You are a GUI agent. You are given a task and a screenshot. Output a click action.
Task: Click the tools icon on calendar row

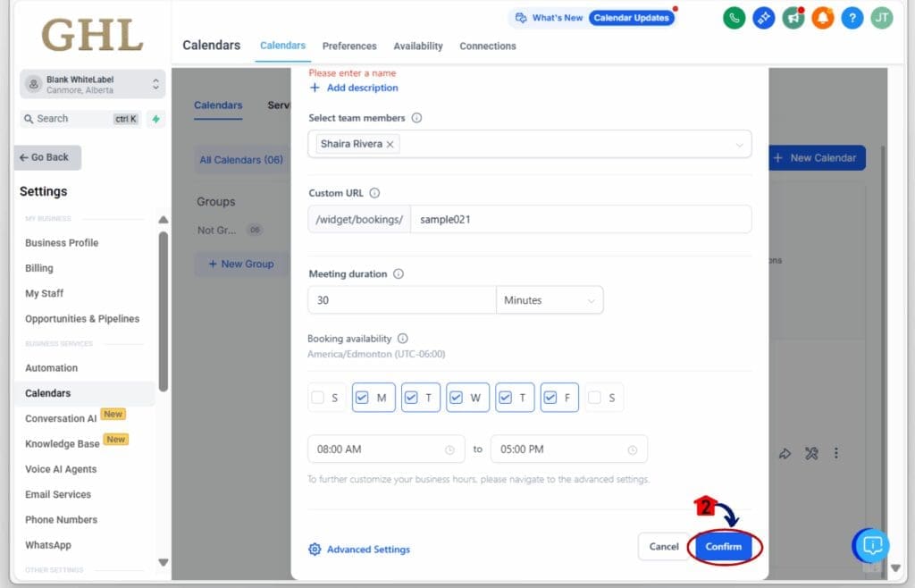tap(811, 453)
